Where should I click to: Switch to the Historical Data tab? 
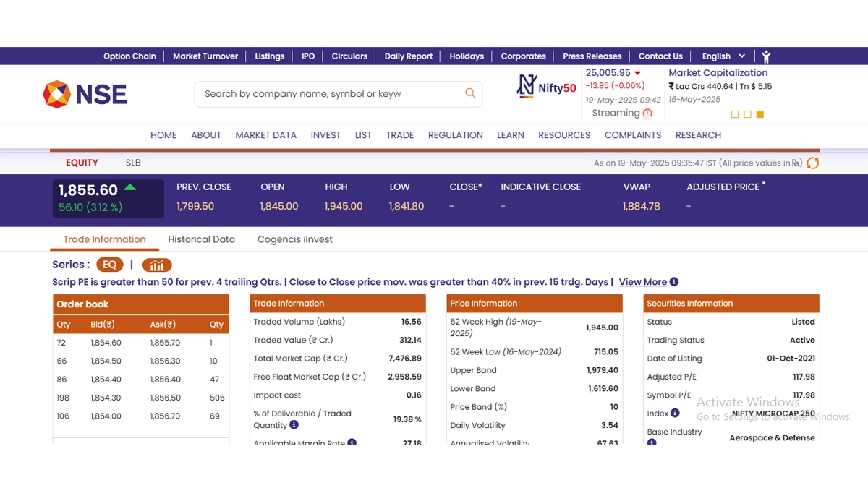[x=201, y=239]
